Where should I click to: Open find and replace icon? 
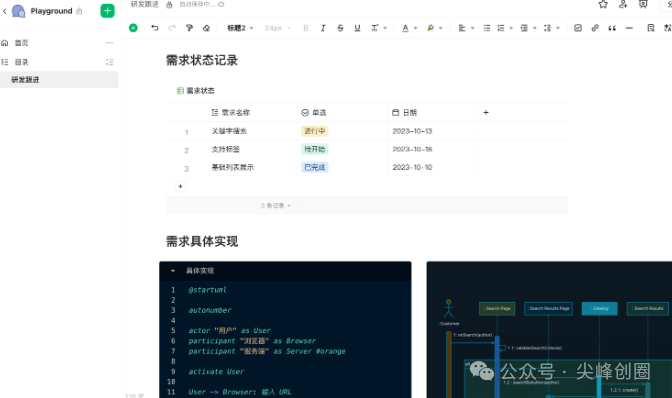[651, 28]
